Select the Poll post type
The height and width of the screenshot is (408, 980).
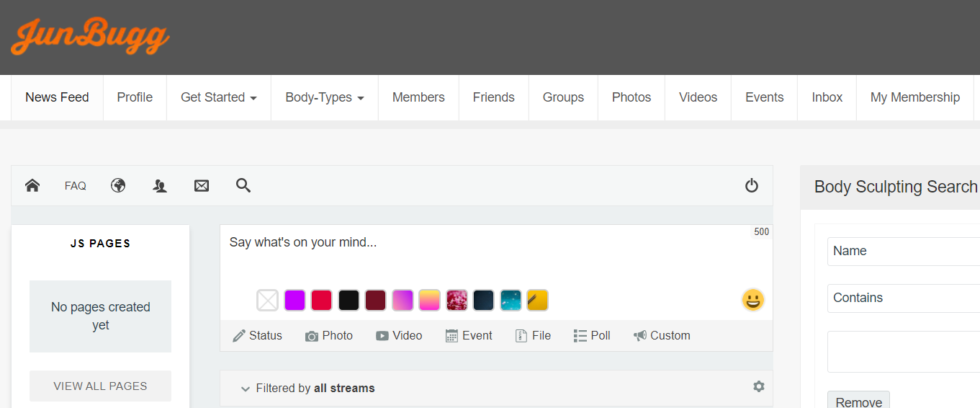click(x=592, y=336)
